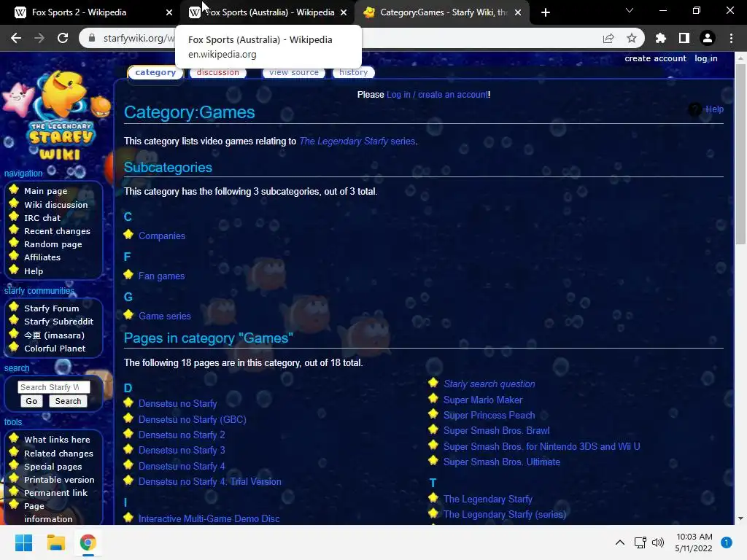Open Colorful Planet community link
747x560 pixels.
pos(55,348)
